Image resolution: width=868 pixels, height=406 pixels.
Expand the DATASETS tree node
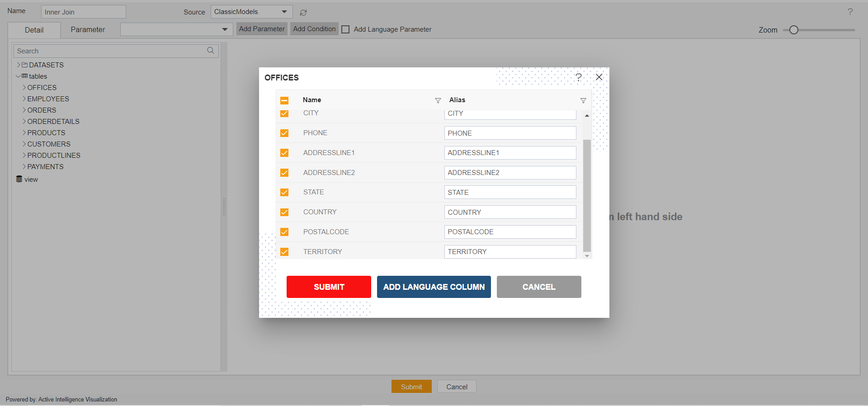click(19, 65)
